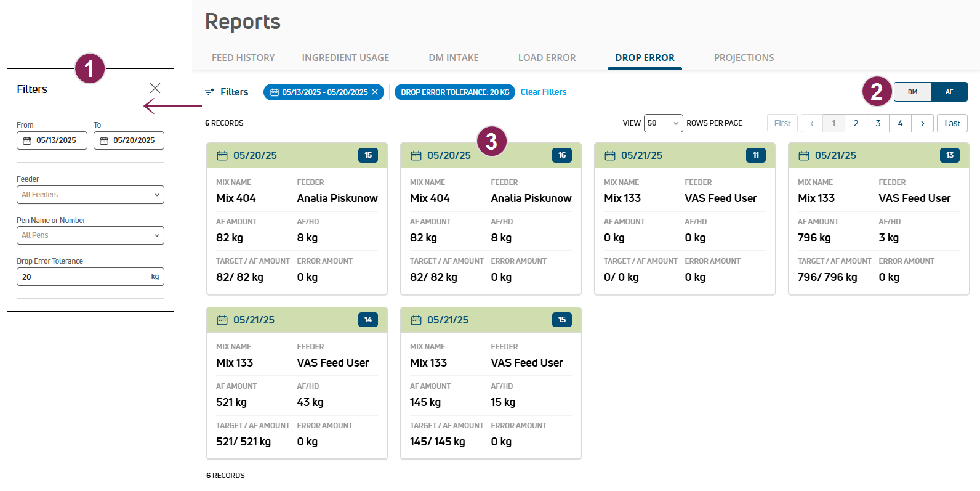This screenshot has height=491, width=980.
Task: Click calendar icon in the From date field
Action: point(27,140)
